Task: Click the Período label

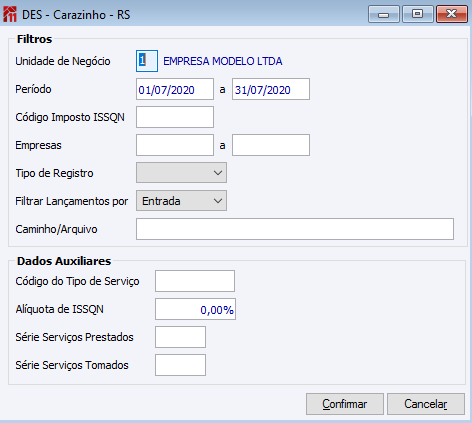Action: pos(33,89)
